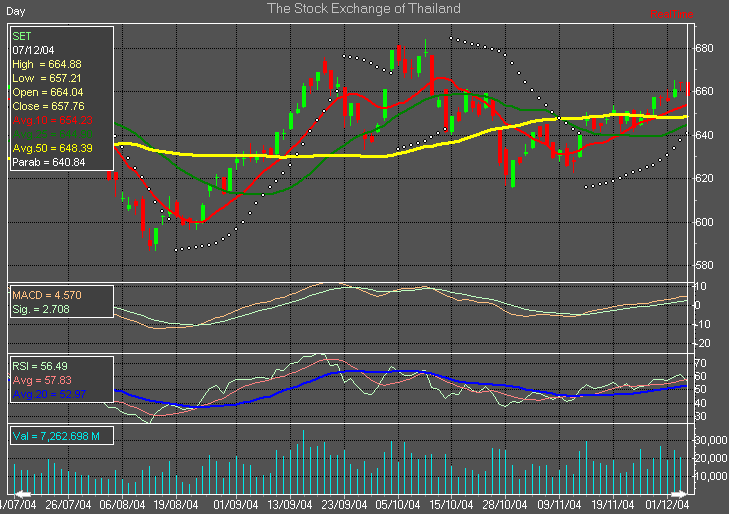
Task: Click the 620 price axis label
Action: (x=704, y=178)
